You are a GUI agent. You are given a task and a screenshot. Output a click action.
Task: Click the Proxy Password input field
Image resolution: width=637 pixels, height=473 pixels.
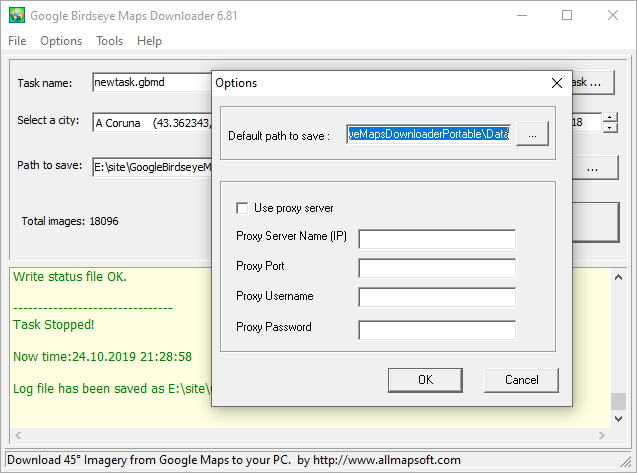point(437,330)
